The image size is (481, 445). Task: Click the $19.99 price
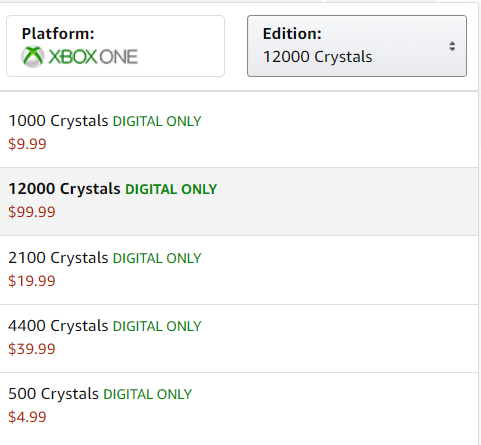point(32,281)
